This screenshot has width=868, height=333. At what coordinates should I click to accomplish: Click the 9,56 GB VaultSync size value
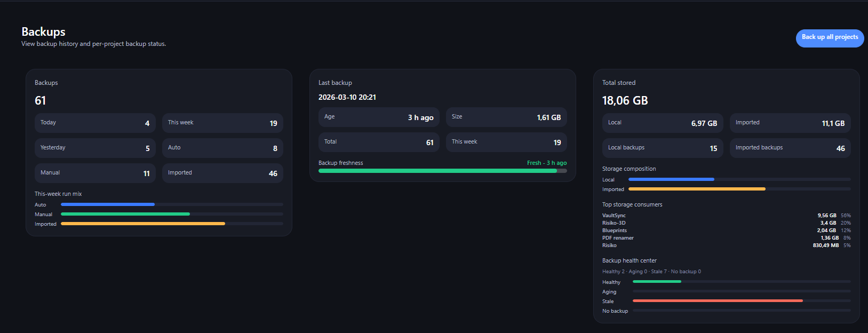click(x=827, y=216)
